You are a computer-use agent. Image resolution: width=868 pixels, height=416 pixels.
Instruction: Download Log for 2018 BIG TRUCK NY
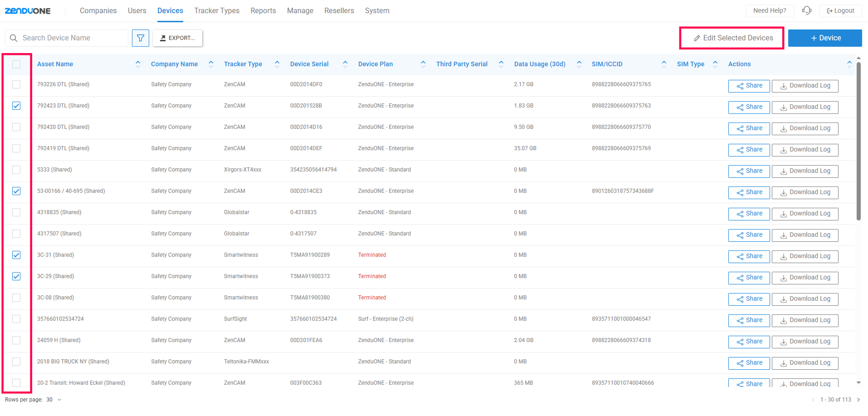click(805, 363)
